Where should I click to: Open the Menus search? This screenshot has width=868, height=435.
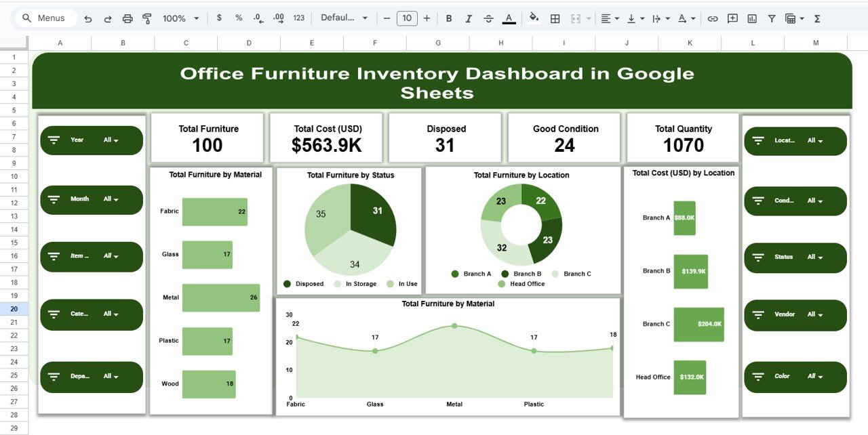[x=45, y=18]
